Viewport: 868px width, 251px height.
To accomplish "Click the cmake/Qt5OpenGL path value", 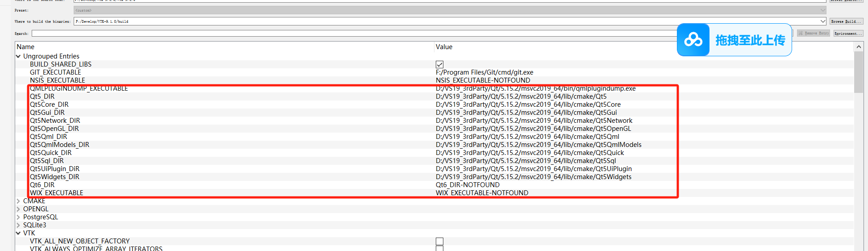I will 534,129.
